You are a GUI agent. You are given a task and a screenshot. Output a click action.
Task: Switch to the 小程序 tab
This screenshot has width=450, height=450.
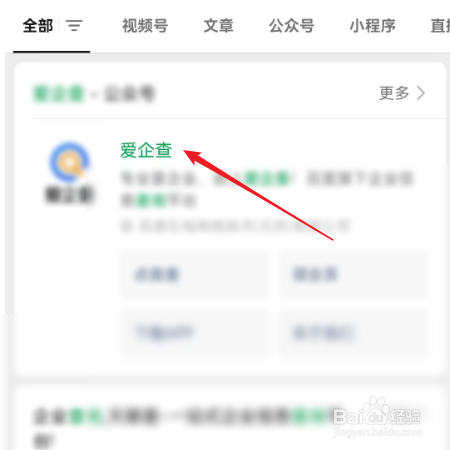pos(372,26)
